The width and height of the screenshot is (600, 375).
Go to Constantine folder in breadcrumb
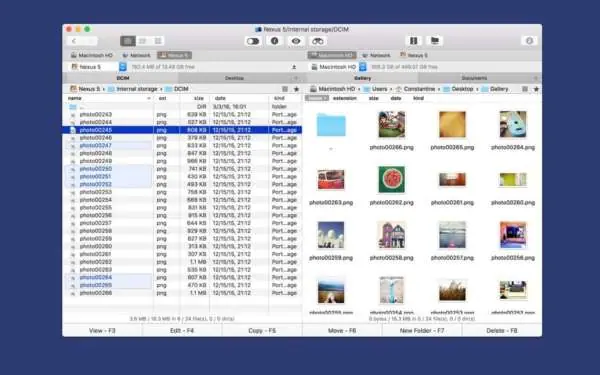tap(416, 89)
